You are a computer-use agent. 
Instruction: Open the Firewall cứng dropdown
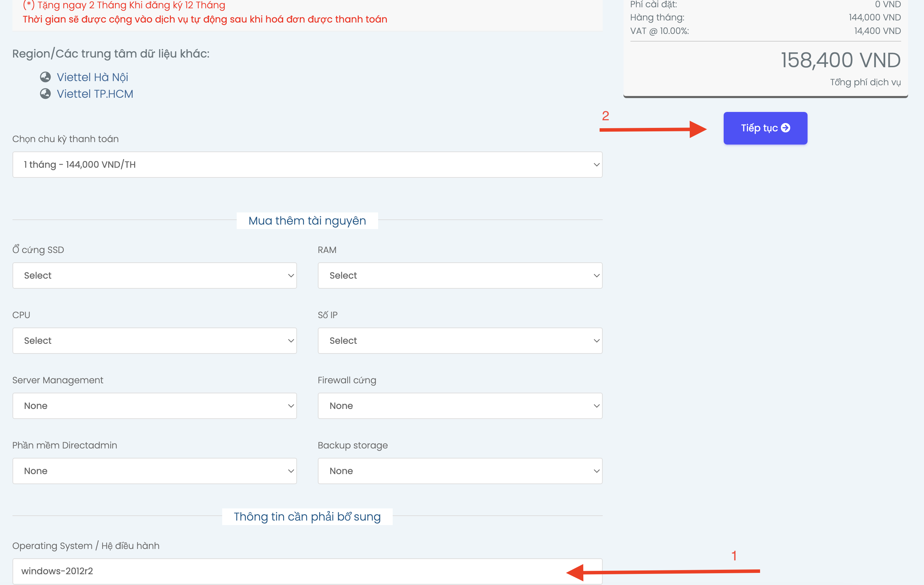(460, 406)
